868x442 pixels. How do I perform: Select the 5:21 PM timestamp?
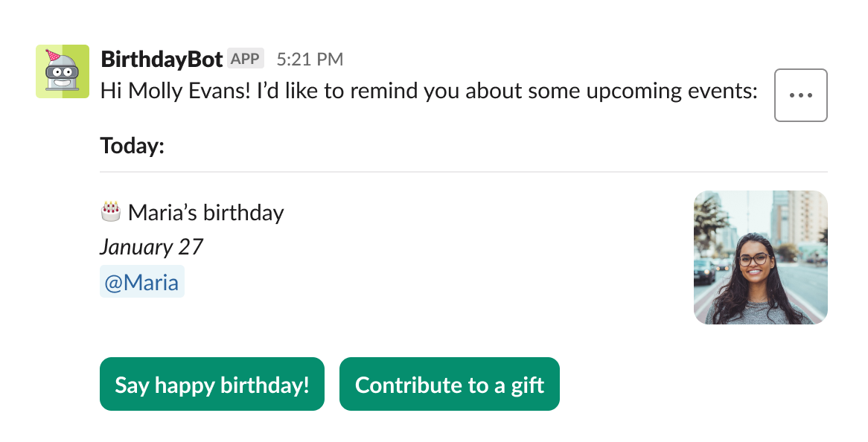pos(310,58)
